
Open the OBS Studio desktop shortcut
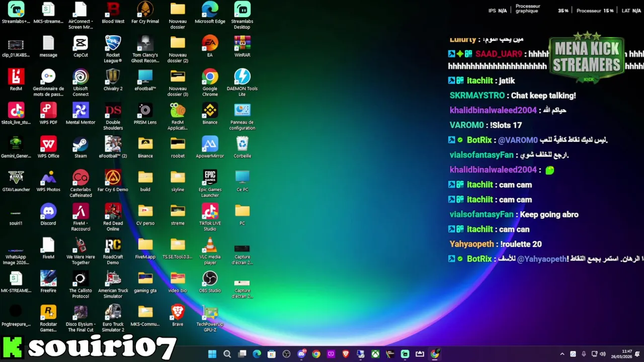tap(210, 283)
